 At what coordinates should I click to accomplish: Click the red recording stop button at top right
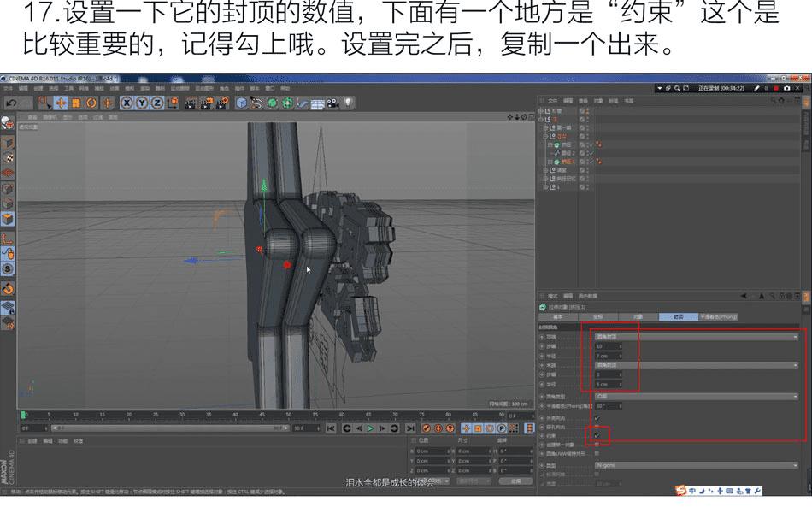coord(776,89)
